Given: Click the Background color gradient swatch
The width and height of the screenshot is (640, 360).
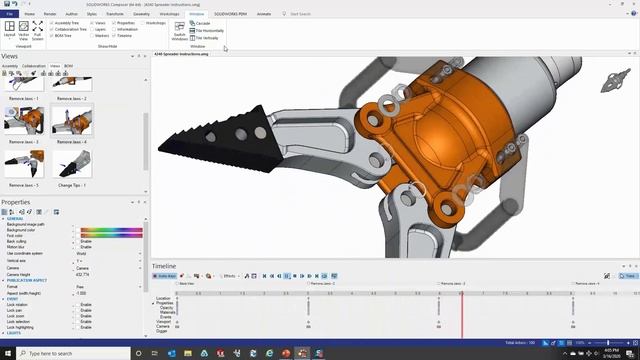Looking at the screenshot, I should point(111,230).
